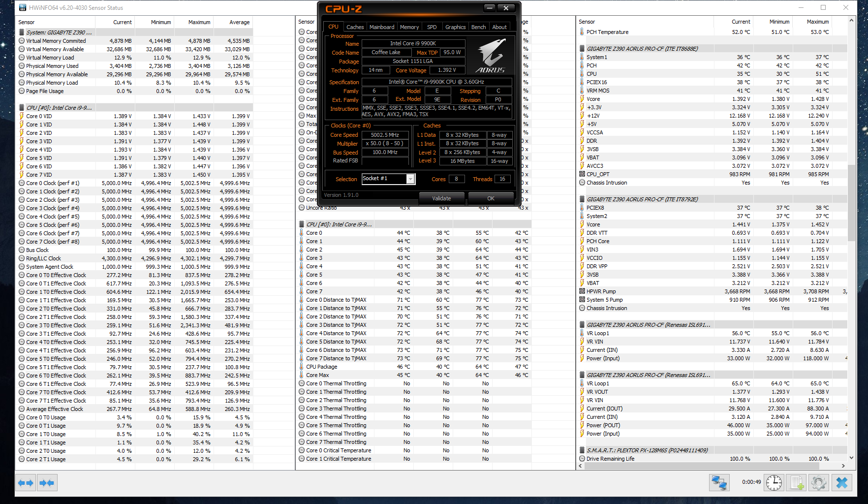Click the icon beside Virtual Memory Load
The height and width of the screenshot is (504, 868).
(22, 58)
